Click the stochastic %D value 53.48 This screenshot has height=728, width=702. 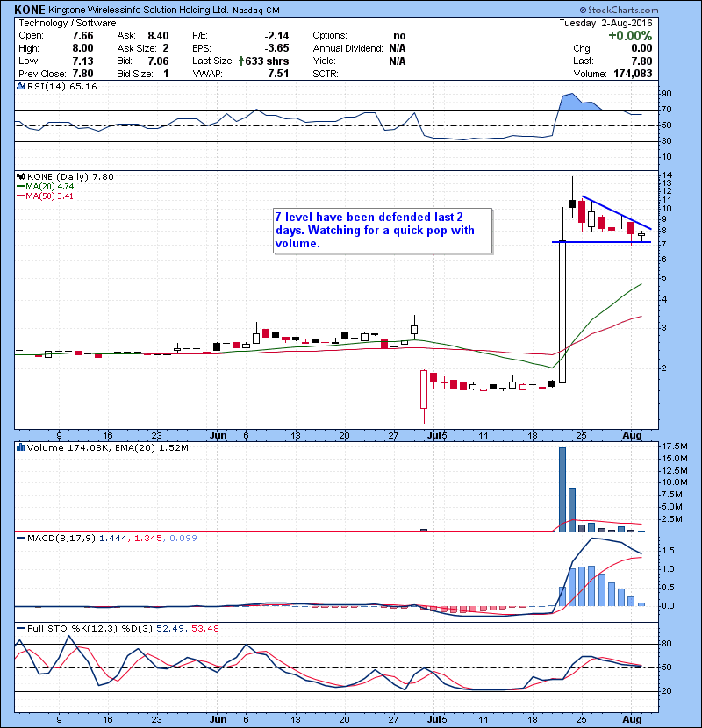click(204, 629)
